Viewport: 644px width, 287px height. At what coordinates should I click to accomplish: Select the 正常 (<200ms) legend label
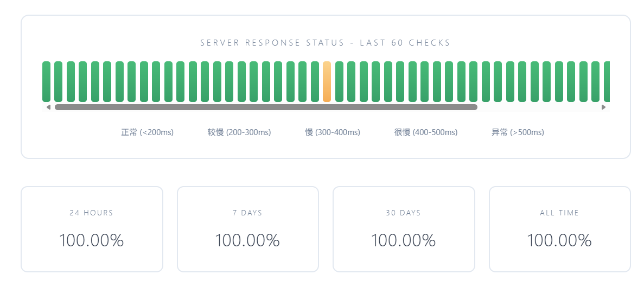(147, 132)
